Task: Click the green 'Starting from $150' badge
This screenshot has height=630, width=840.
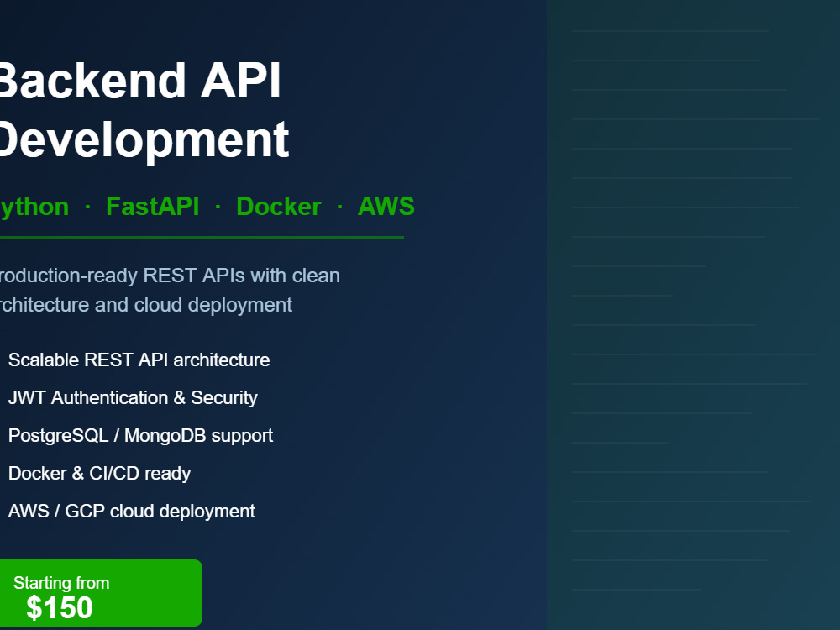Action: (101, 593)
